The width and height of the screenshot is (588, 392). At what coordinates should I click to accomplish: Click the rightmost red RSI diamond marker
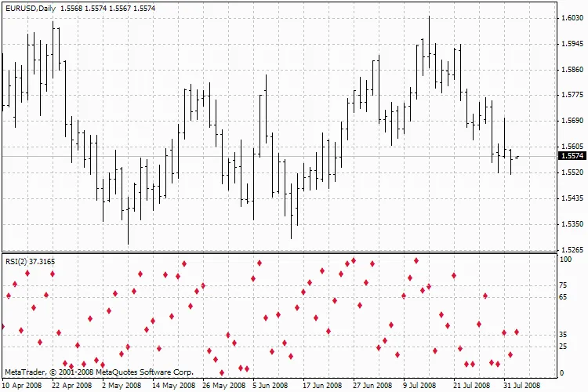517,332
